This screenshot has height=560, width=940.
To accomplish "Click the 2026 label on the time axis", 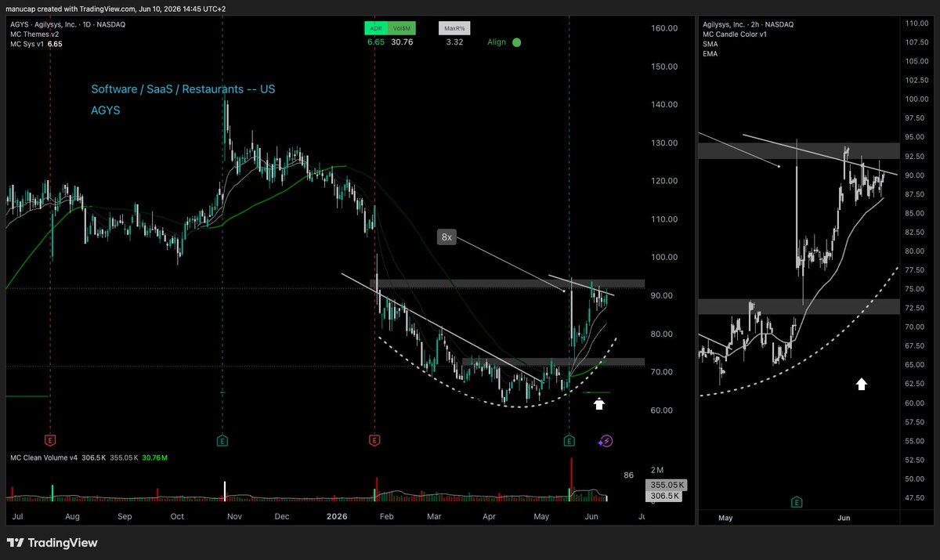I will pos(337,517).
